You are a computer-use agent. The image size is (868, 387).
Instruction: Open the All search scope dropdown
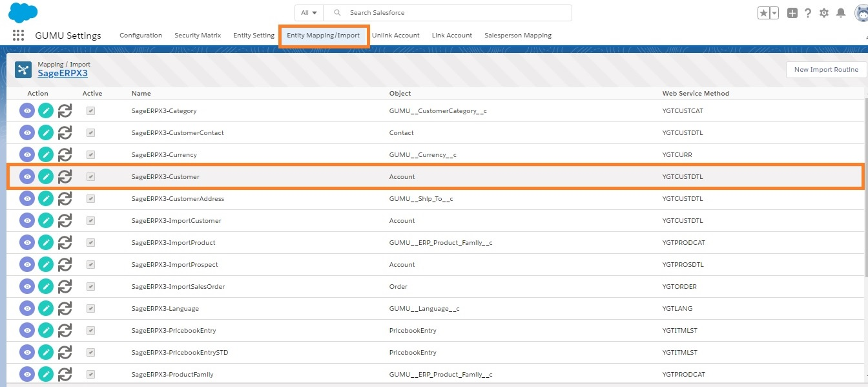coord(309,13)
